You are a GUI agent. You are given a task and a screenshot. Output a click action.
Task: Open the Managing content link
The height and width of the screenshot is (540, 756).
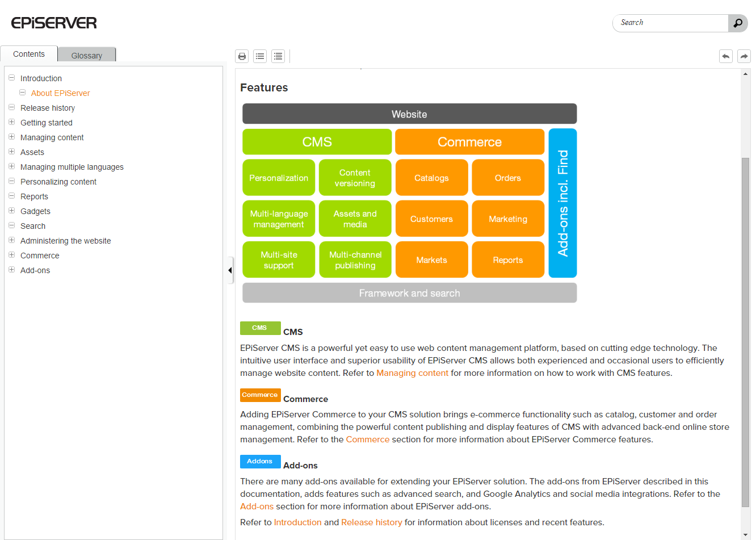coord(412,373)
